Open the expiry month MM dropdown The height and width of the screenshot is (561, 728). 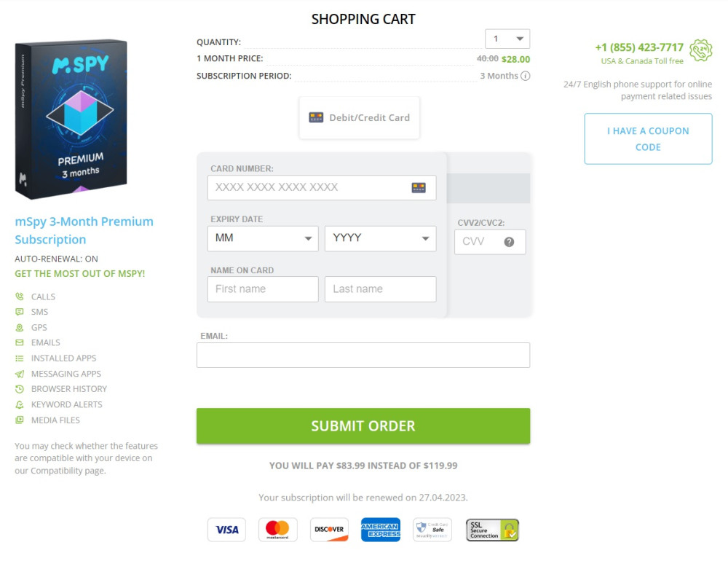click(x=262, y=238)
